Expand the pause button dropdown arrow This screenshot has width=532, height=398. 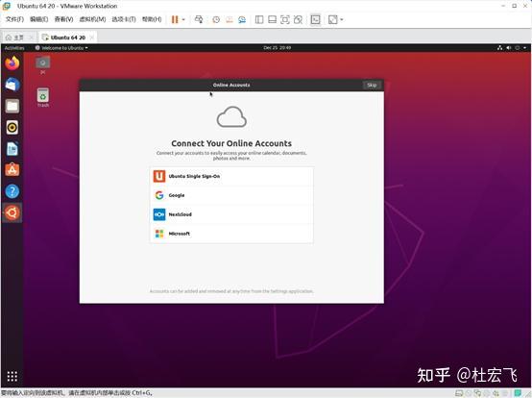click(x=183, y=19)
